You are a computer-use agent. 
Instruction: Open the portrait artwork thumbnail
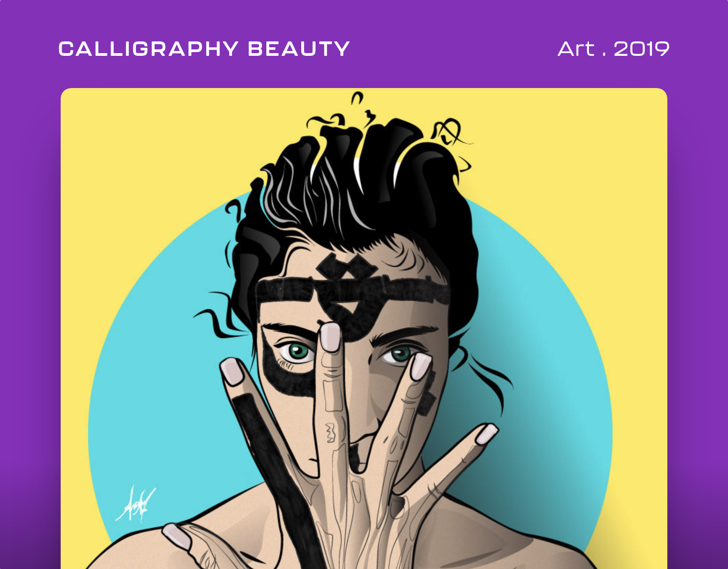point(364,329)
